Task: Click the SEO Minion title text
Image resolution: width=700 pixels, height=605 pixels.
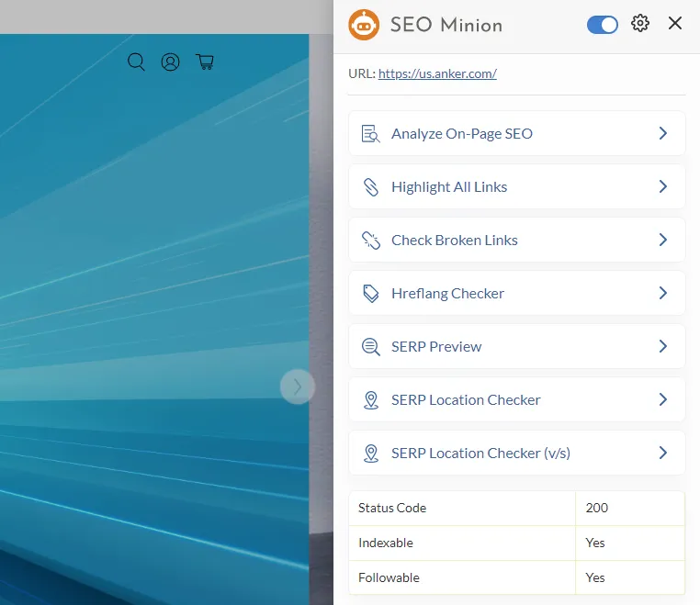Action: tap(446, 25)
